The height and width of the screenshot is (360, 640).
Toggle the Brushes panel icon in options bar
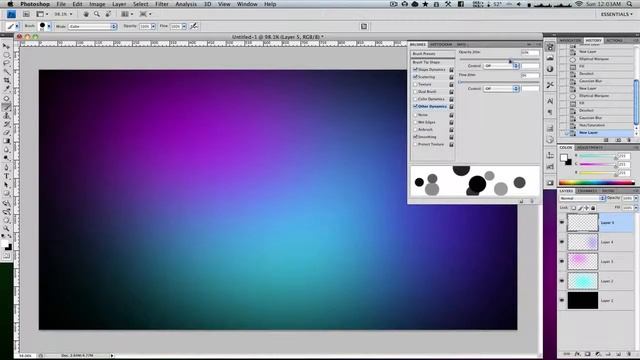click(364, 26)
